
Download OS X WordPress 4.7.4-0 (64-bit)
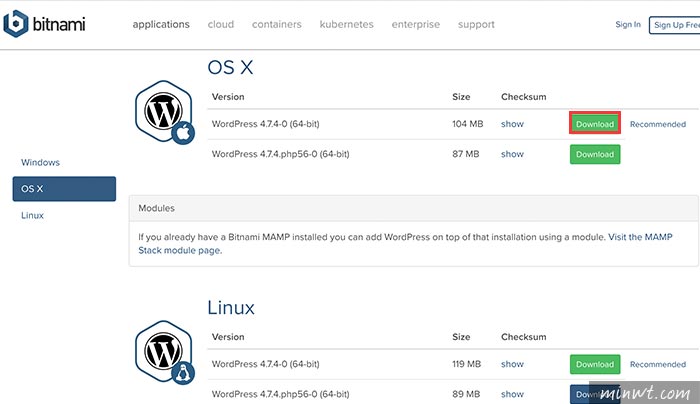(595, 124)
